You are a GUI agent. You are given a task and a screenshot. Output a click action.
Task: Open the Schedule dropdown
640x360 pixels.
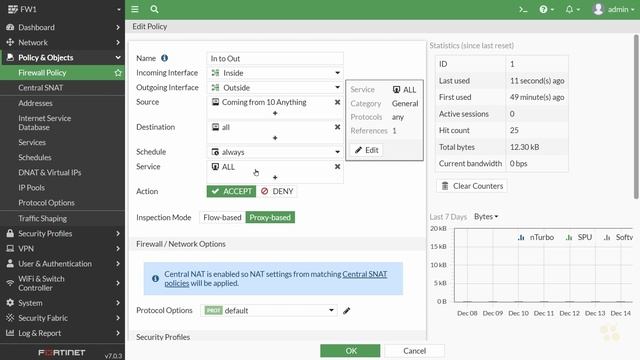click(x=275, y=152)
